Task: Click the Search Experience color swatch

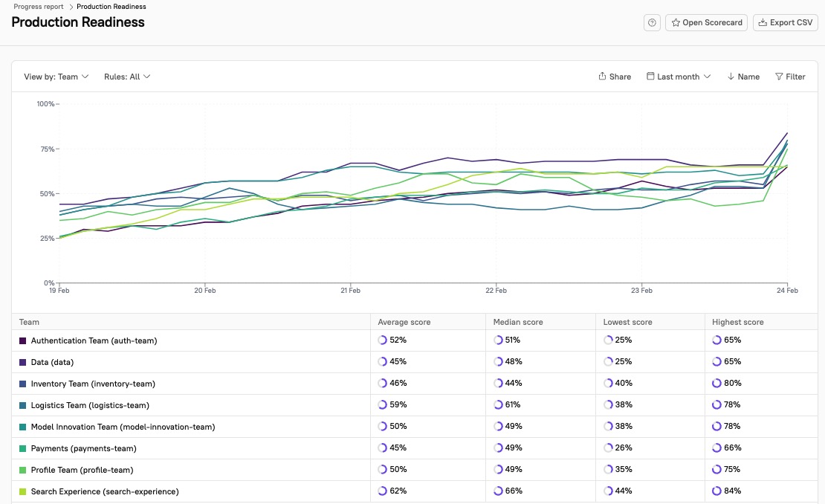Action: [22, 492]
